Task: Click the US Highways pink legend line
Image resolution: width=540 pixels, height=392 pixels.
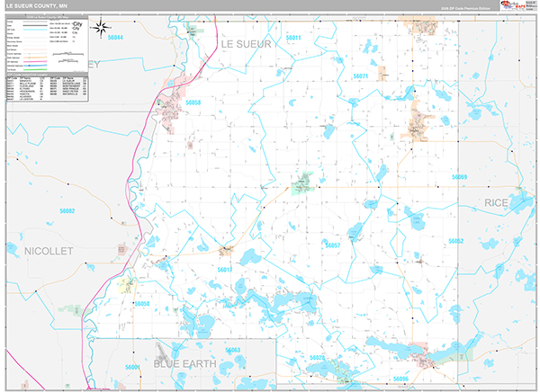Action: pyautogui.click(x=35, y=62)
